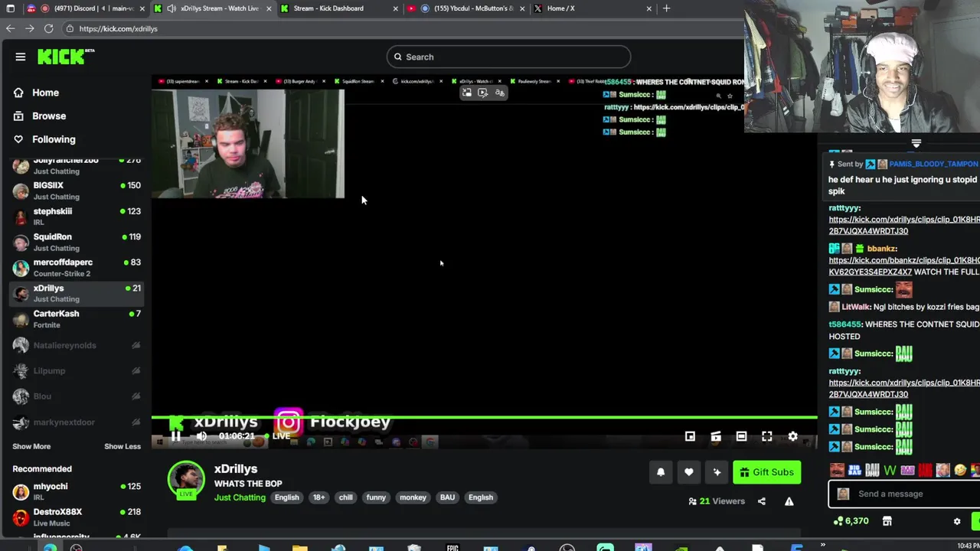Screen dimensions: 980x551
Task: Select the 18+ tag
Action: [318, 497]
